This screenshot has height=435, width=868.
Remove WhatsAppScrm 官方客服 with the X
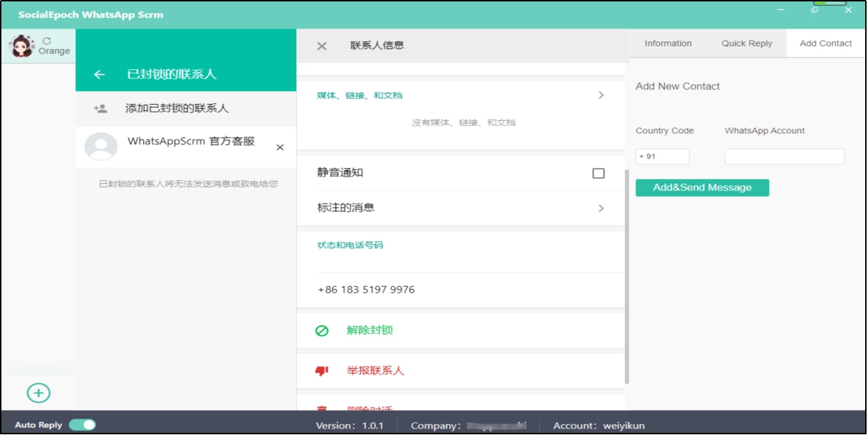(280, 147)
